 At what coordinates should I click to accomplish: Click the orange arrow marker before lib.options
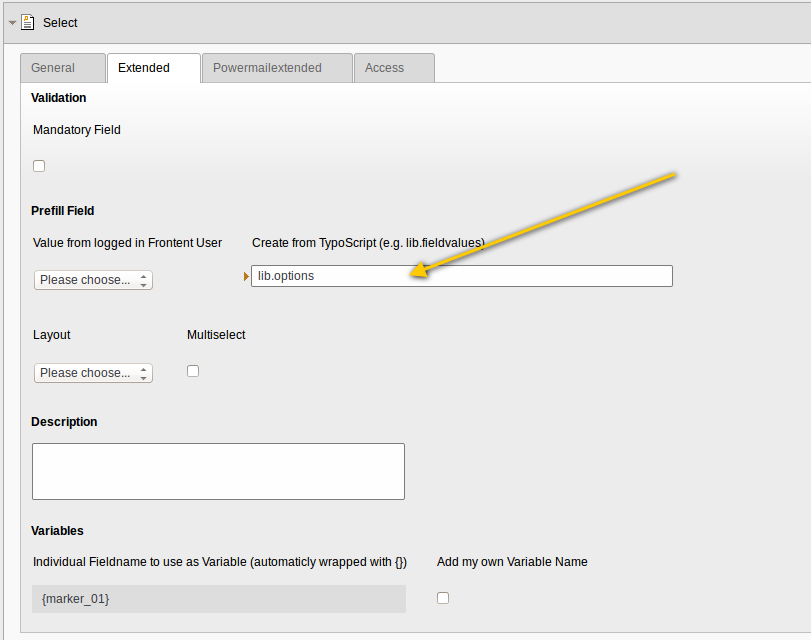click(246, 276)
